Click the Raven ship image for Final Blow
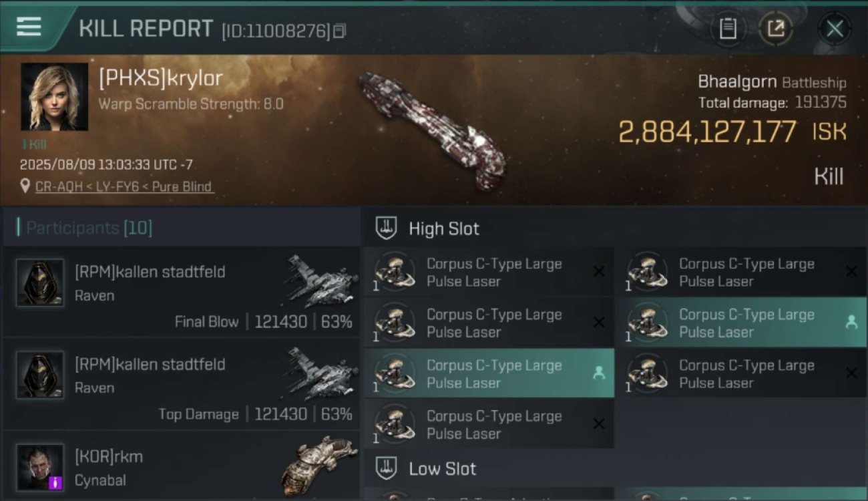This screenshot has height=501, width=868. [322, 281]
